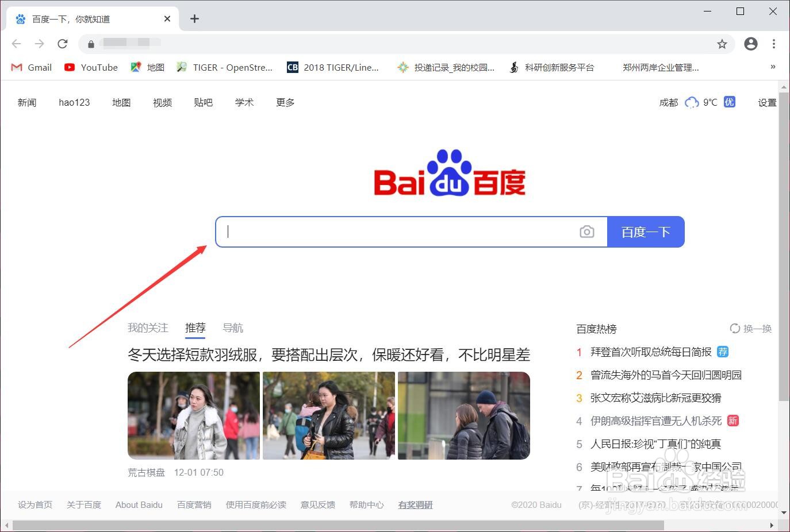The width and height of the screenshot is (790, 532).
Task: Open TIGER - OpenStre... bookmark
Action: 224,67
